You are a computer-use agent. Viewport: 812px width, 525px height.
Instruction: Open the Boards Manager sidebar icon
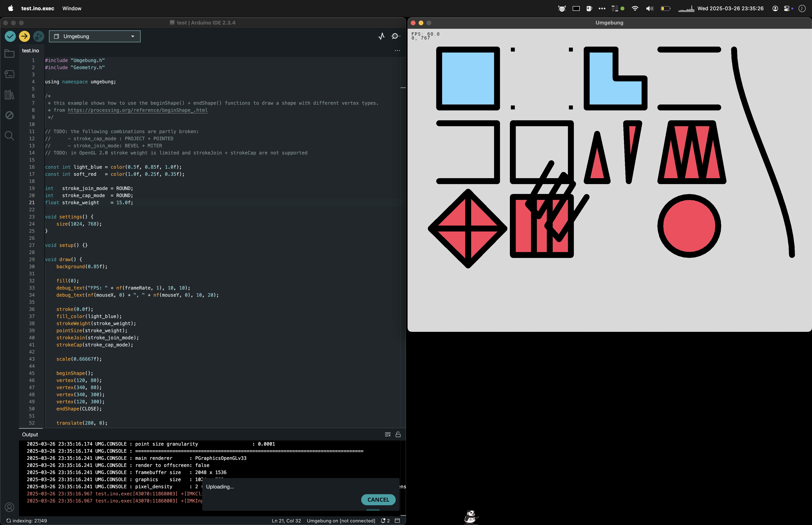tap(9, 74)
